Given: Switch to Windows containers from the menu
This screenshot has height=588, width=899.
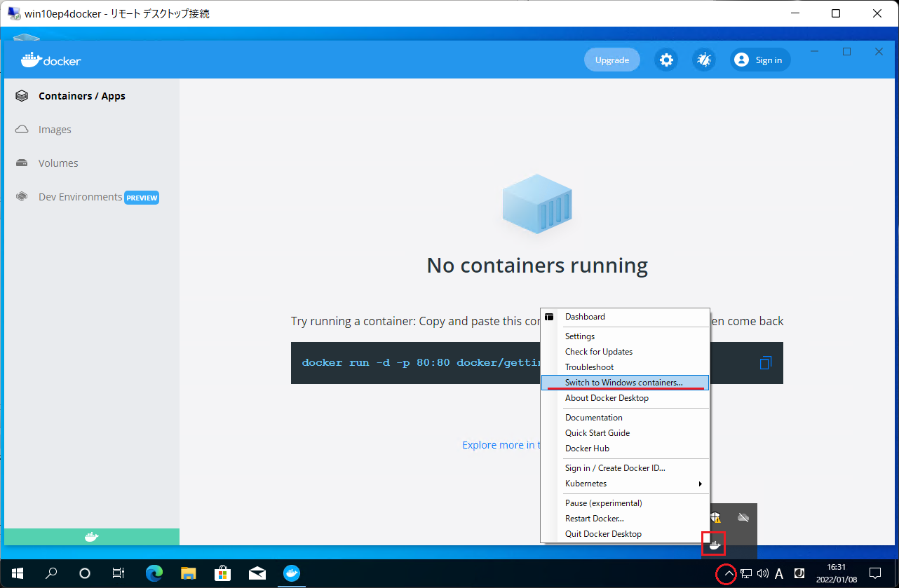Looking at the screenshot, I should 623,383.
